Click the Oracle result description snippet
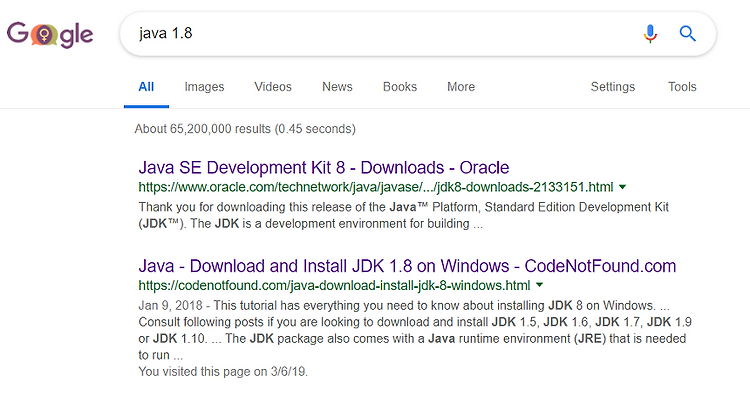Screen dimensions: 750x396 (x=403, y=215)
